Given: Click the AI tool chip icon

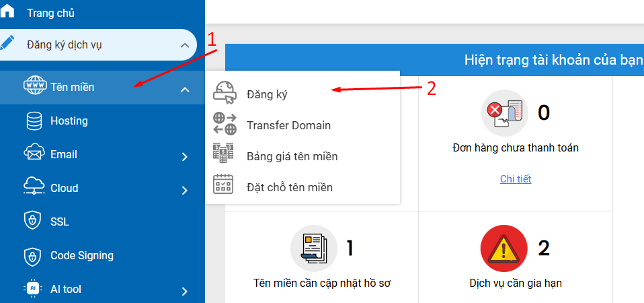Looking at the screenshot, I should pyautogui.click(x=34, y=290).
